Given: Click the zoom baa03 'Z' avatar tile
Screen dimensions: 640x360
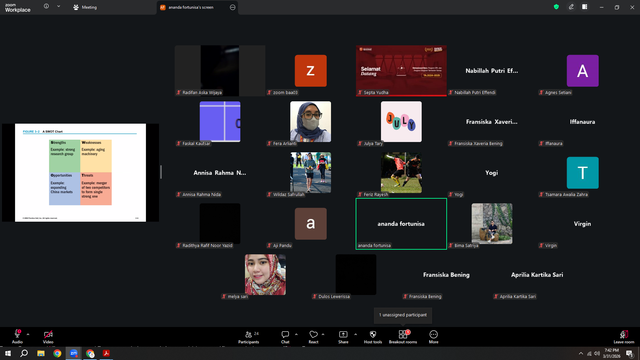Looking at the screenshot, I should click(x=311, y=71).
